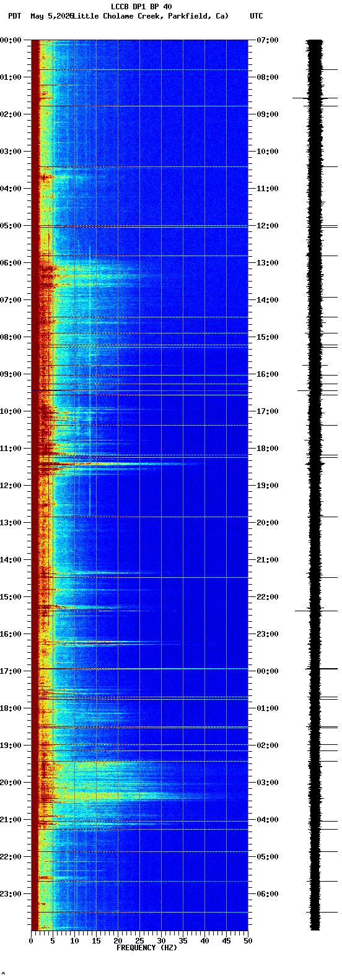The height and width of the screenshot is (980, 342).
Task: Click '06:00' on the PDT time axis
Action: (x=11, y=263)
